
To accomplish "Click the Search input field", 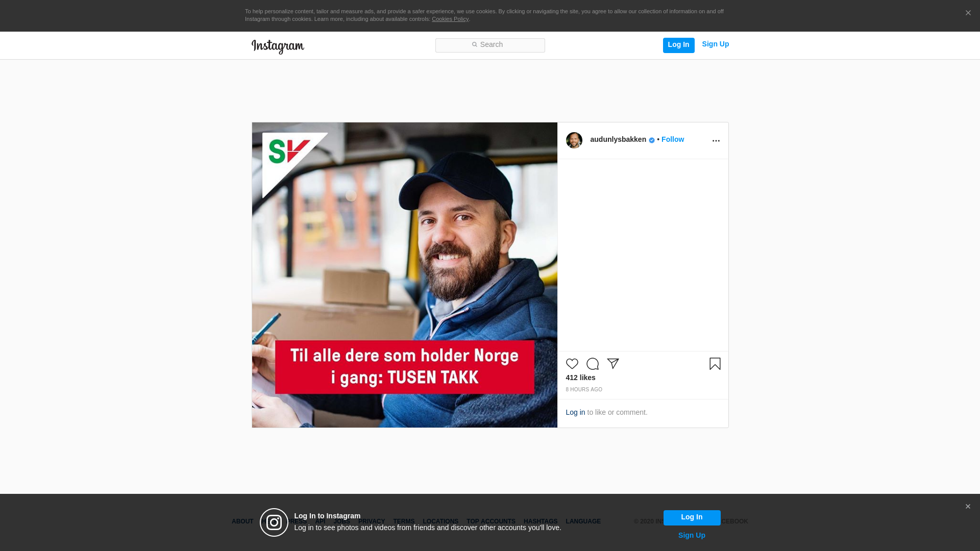I will [490, 45].
